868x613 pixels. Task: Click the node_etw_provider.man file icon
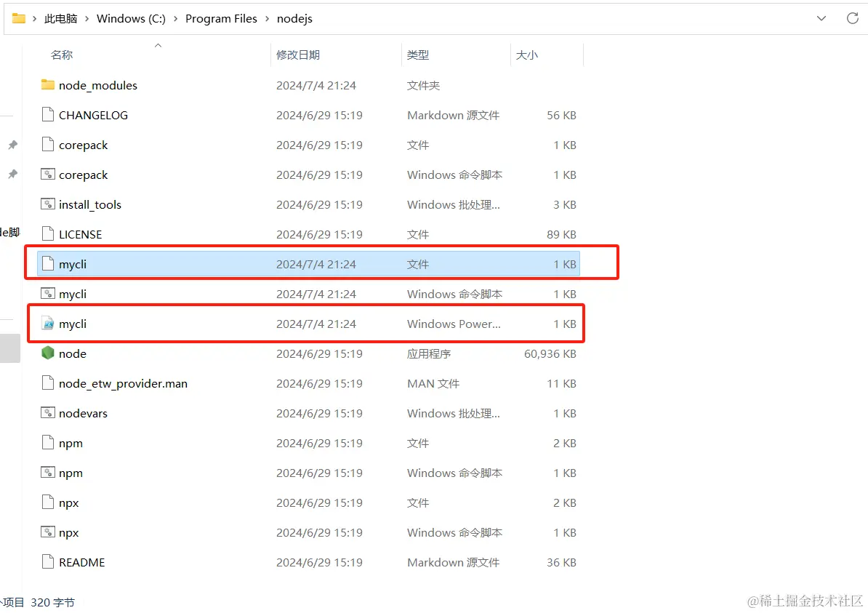point(48,382)
